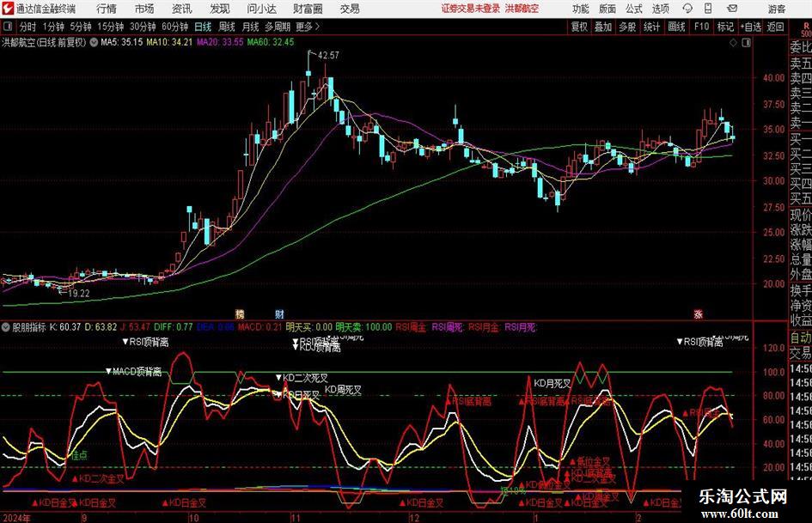
Task: Open the customer service headset icon
Action: 687,9
